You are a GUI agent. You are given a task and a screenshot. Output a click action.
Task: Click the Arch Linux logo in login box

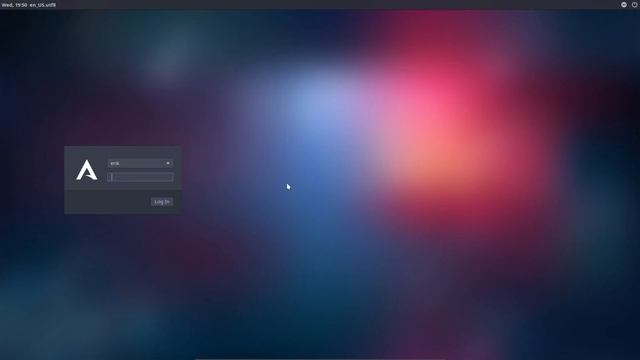pyautogui.click(x=87, y=170)
